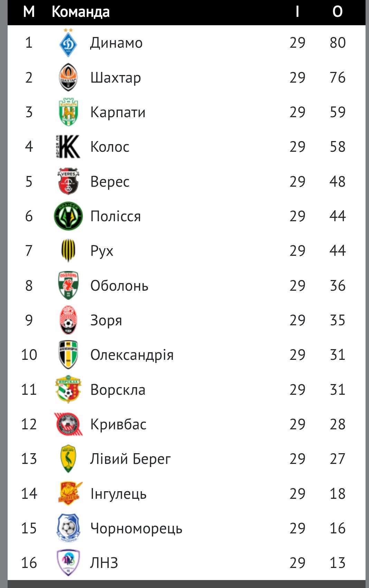Click the Ворскла team emblem
This screenshot has width=369, height=588.
[68, 390]
